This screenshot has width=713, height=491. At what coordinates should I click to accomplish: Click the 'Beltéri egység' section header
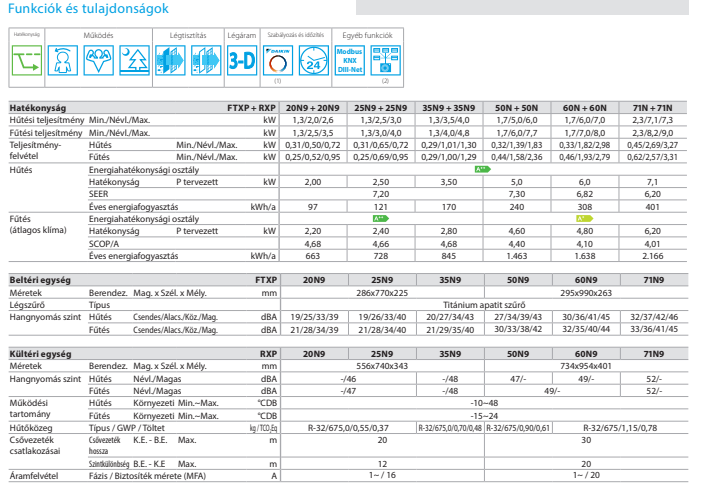click(x=40, y=280)
